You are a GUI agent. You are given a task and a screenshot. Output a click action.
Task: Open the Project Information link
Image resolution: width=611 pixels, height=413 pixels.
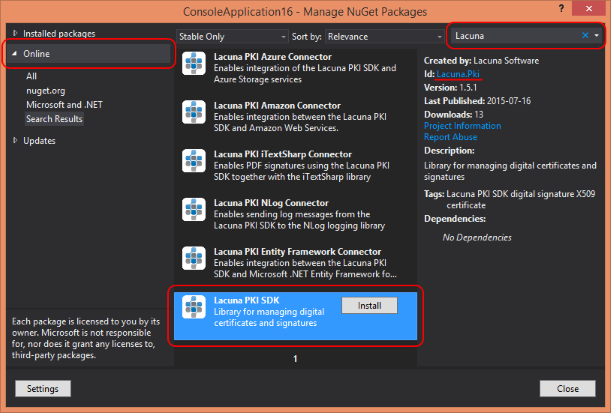tap(463, 126)
